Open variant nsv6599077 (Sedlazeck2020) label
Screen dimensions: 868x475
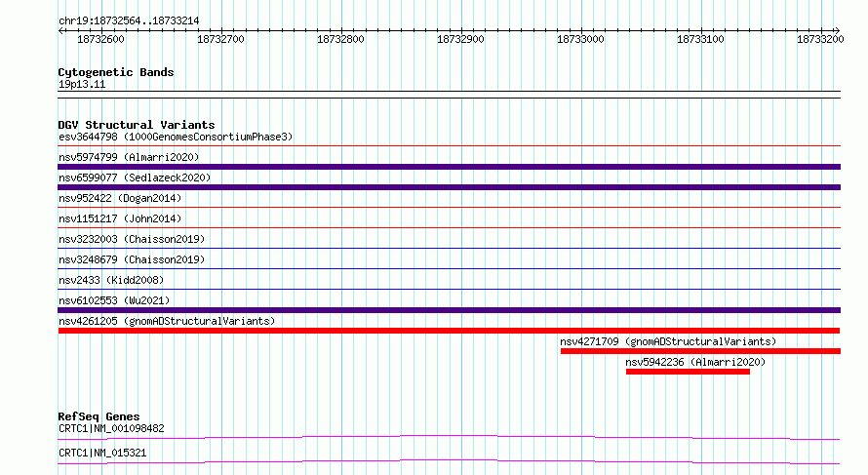point(135,178)
